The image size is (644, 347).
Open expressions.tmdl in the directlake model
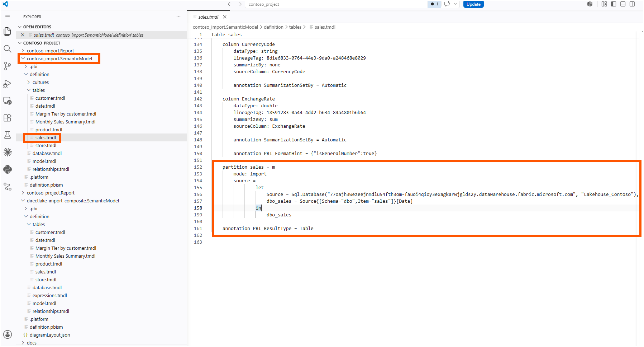tap(50, 295)
